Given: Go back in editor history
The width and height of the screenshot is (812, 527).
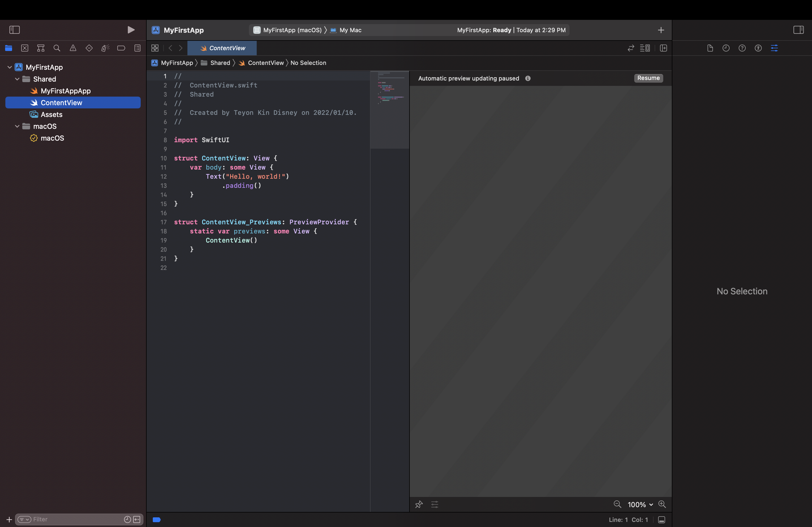Looking at the screenshot, I should [x=170, y=48].
